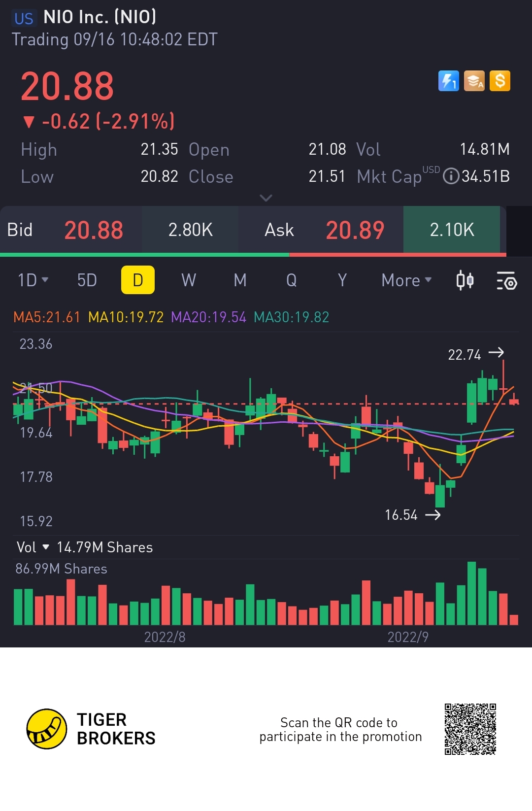The height and width of the screenshot is (811, 532).
Task: Tap the last price 20.88
Action: pyautogui.click(x=67, y=87)
